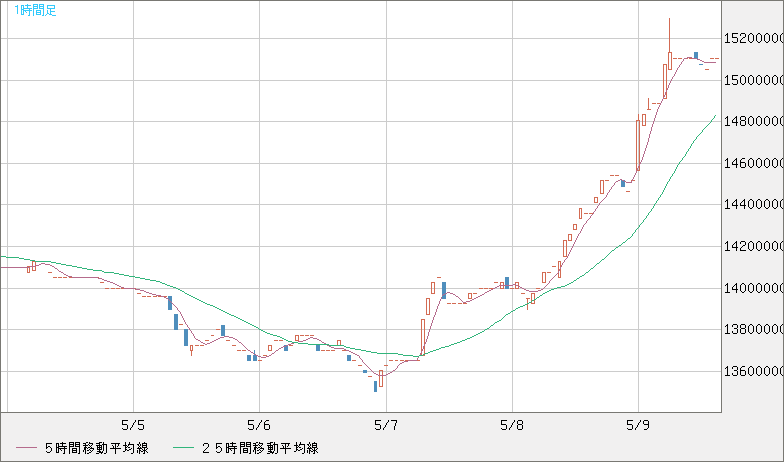Image resolution: width=784 pixels, height=462 pixels.
Task: Click the 5/7 date axis label
Action: click(386, 426)
